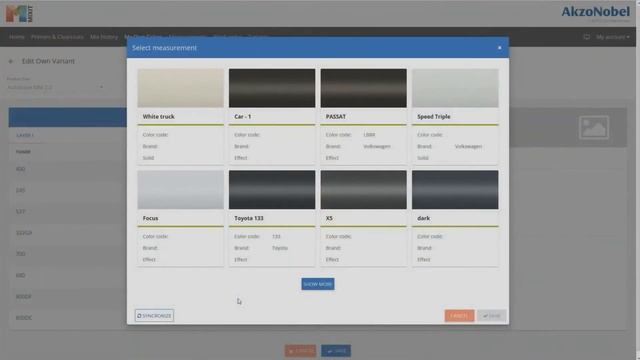This screenshot has width=640, height=360.
Task: Click the Focus card title
Action: coord(151,218)
